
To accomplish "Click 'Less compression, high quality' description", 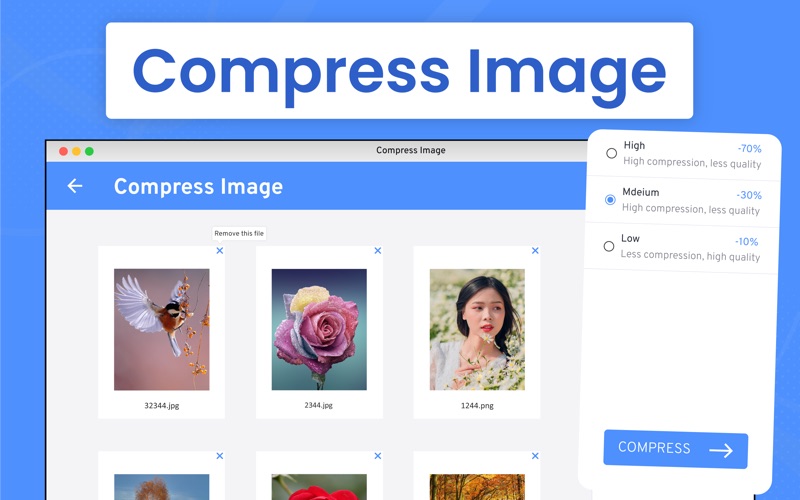I will 690,255.
